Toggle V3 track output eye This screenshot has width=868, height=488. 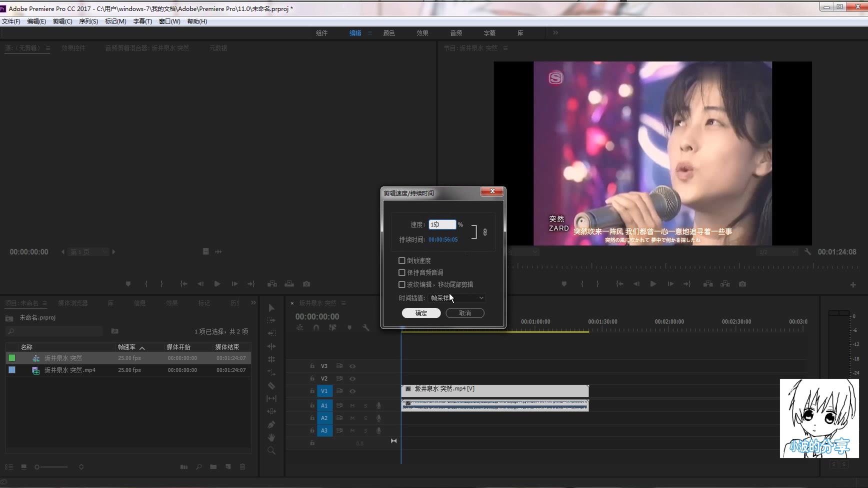[352, 366]
